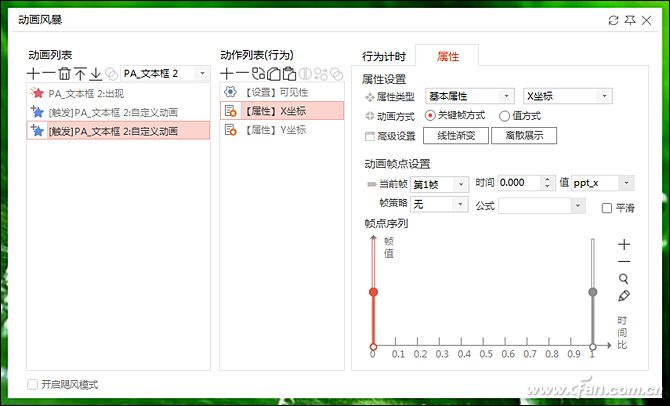Remove frame point with minus icon
This screenshot has width=670, height=406.
click(x=624, y=262)
